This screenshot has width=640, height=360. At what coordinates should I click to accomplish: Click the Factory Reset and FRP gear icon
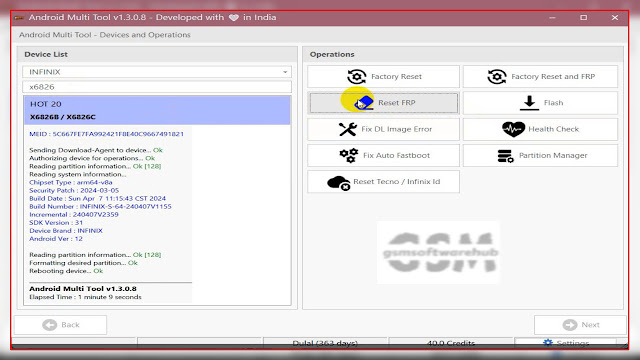click(x=497, y=76)
